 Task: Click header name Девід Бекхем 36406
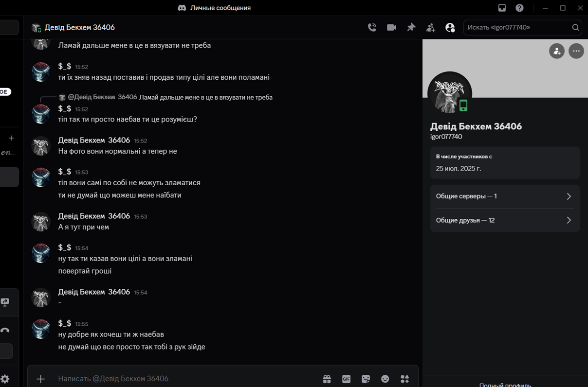click(x=80, y=27)
